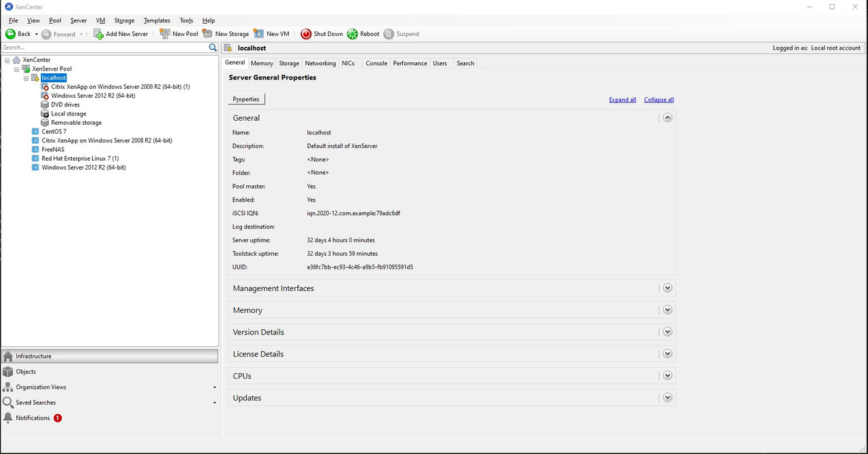Click the Removable storage icon

45,123
